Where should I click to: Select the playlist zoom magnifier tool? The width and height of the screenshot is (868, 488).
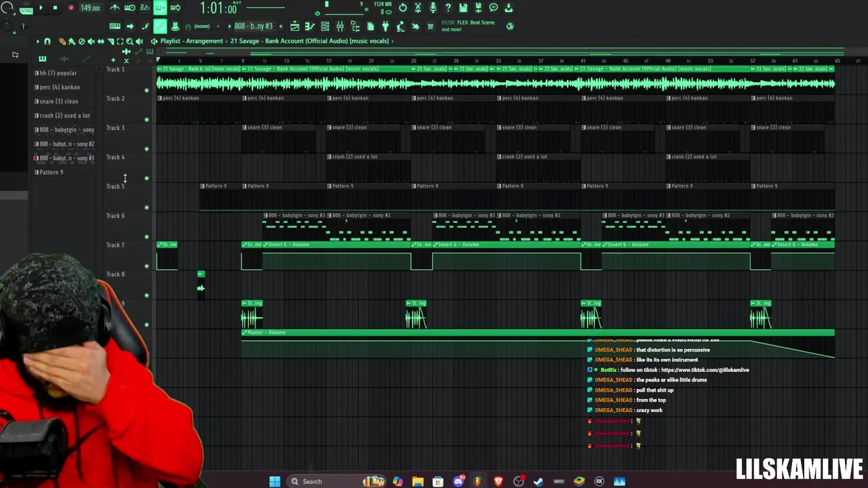(130, 41)
